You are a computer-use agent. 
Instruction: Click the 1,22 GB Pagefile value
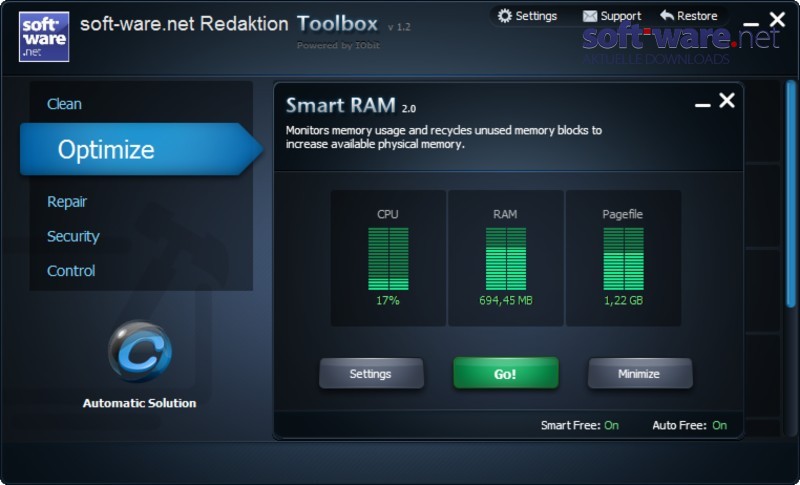(x=623, y=300)
